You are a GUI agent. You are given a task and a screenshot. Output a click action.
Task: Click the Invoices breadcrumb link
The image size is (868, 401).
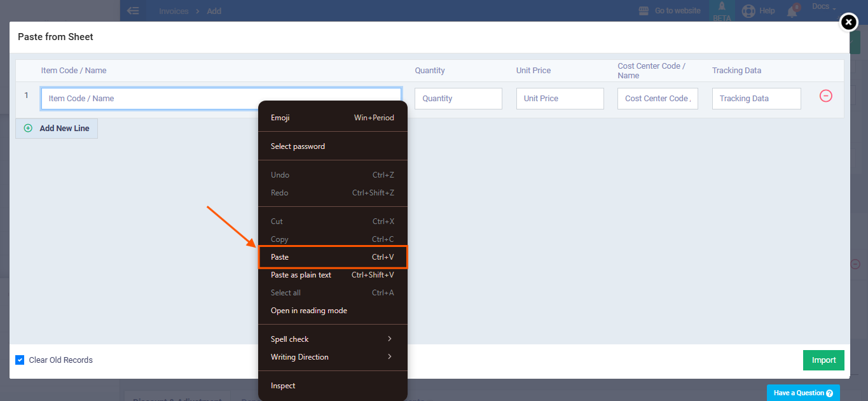coord(174,11)
